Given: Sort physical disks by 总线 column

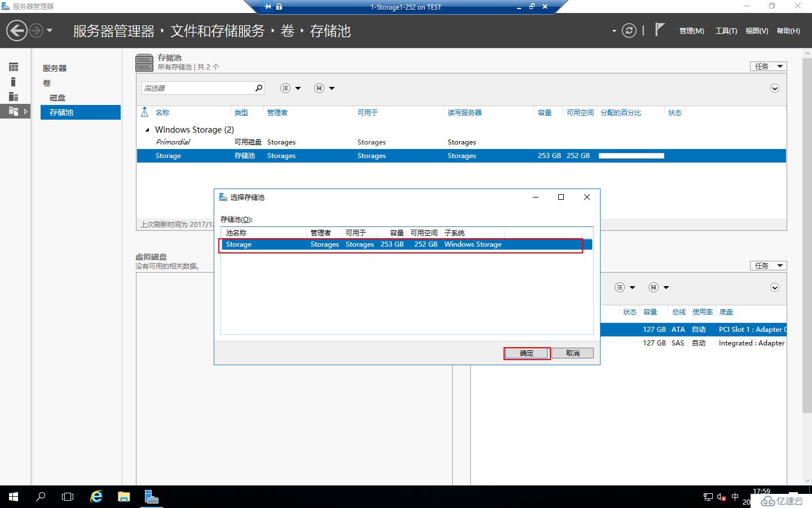Looking at the screenshot, I should click(679, 312).
